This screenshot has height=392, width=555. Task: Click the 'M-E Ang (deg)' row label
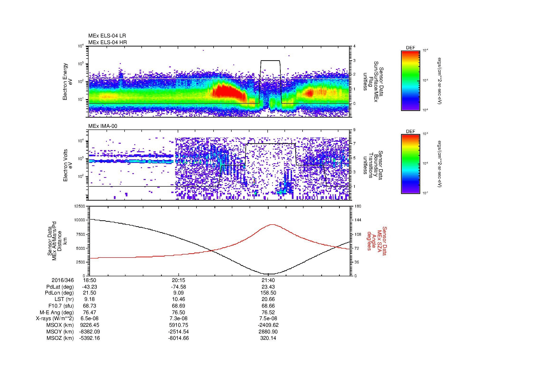click(x=57, y=312)
